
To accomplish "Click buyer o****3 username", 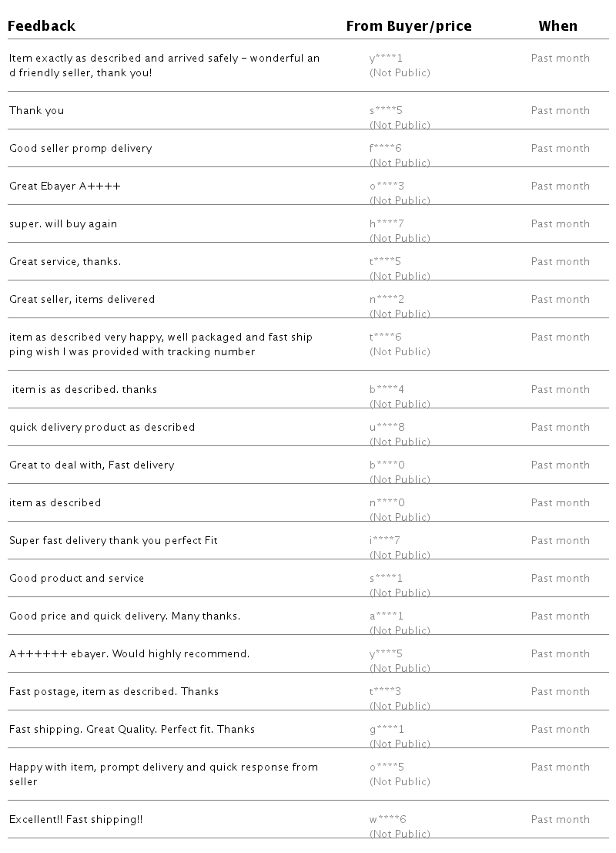I will coord(387,186).
